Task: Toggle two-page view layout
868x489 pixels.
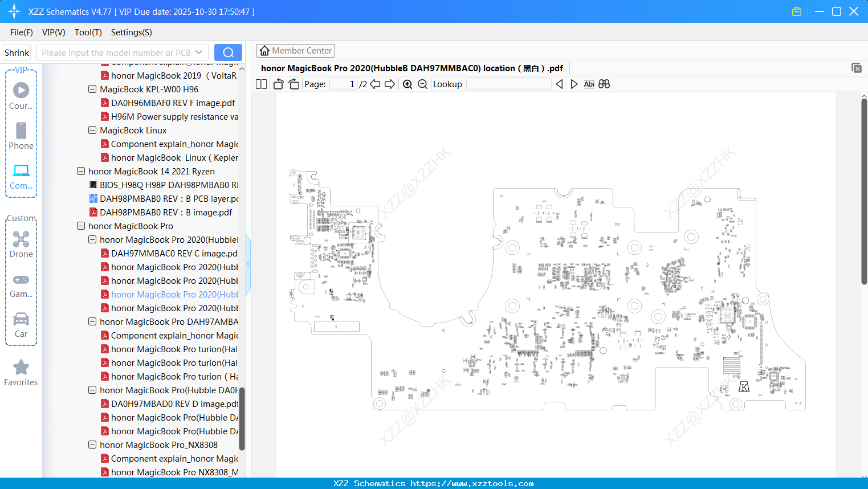Action: pos(262,84)
